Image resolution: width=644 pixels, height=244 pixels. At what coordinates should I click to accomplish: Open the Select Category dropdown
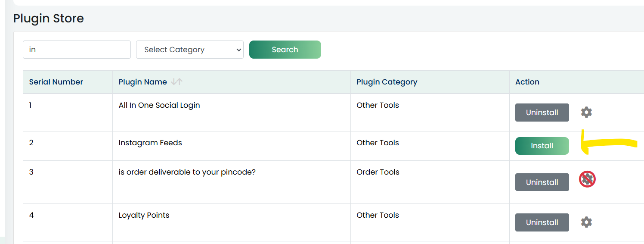(190, 50)
